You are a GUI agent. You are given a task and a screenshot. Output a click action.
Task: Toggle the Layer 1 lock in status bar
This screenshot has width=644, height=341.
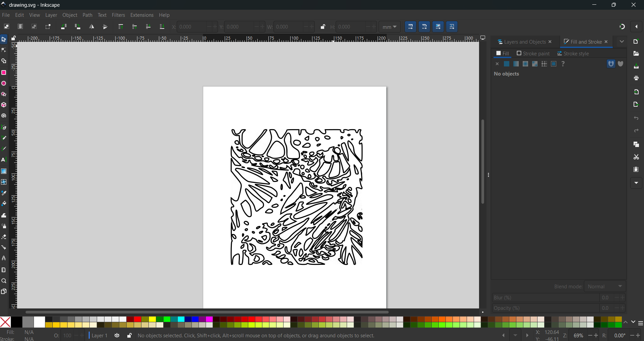pos(129,335)
